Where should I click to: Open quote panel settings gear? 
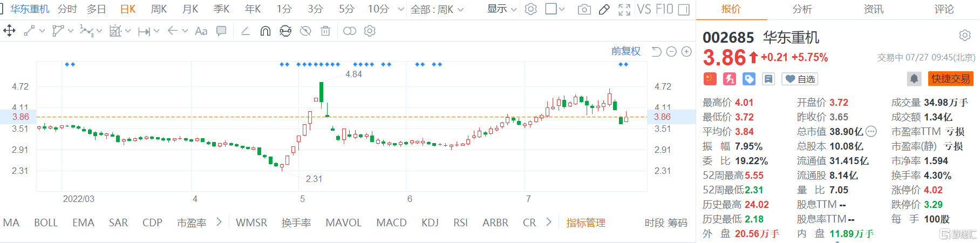pos(965,36)
